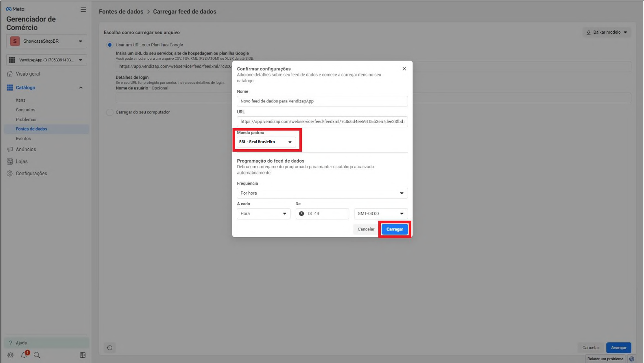The width and height of the screenshot is (644, 363).
Task: Select 'Usar um URL ou o Planilhas Google' option
Action: click(110, 45)
